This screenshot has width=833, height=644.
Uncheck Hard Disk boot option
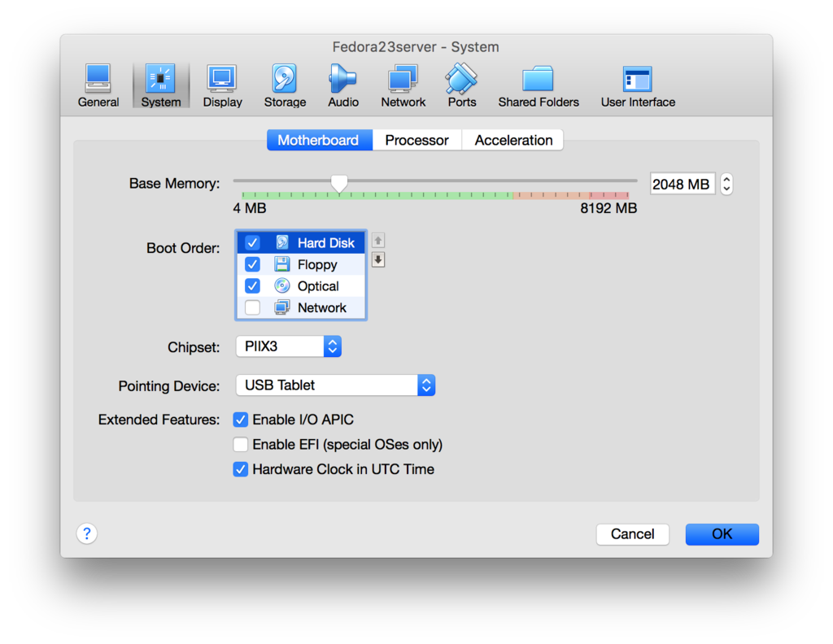click(252, 242)
